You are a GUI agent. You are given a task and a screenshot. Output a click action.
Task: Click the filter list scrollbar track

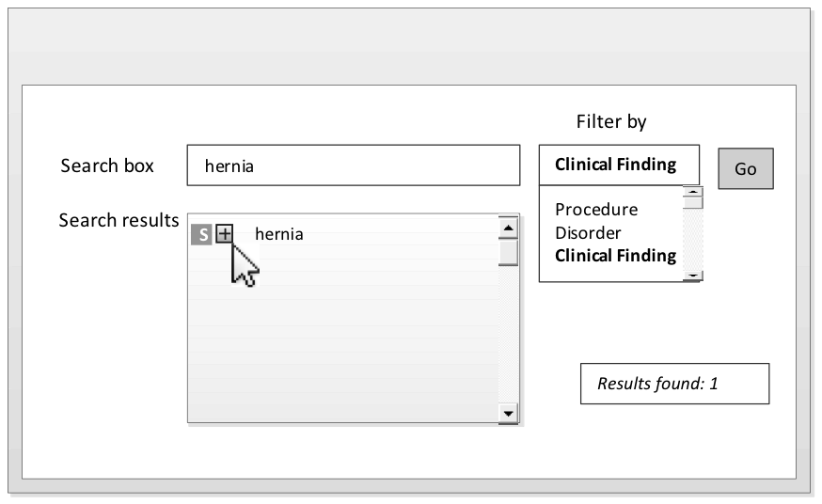tap(693, 240)
